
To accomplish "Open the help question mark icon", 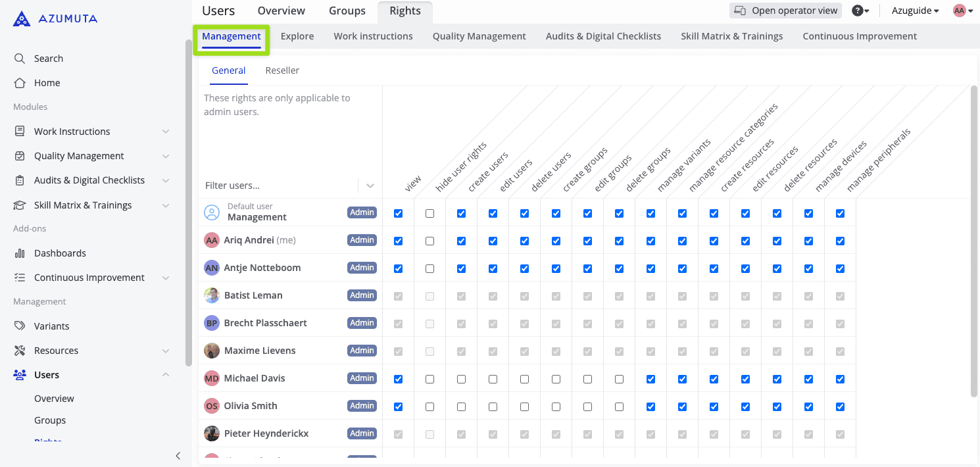I will [858, 11].
